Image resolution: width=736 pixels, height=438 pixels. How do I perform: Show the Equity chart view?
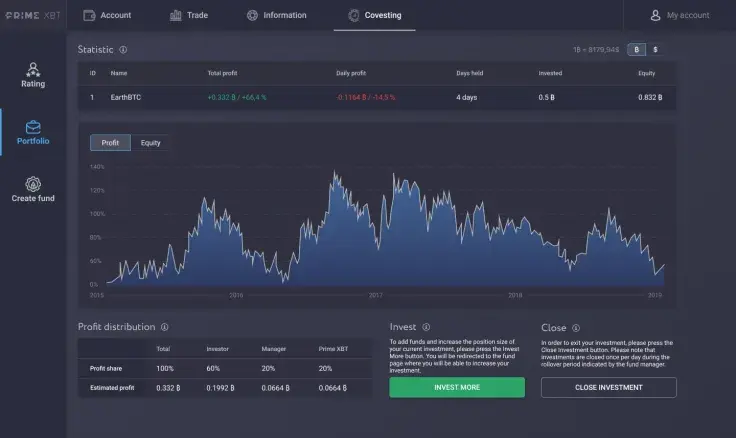point(150,143)
